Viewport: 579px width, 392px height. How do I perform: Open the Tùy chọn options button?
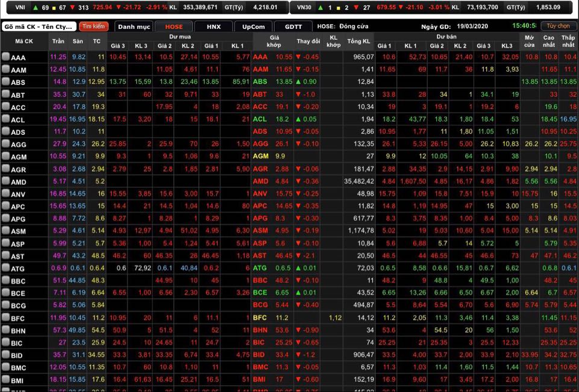tap(558, 26)
